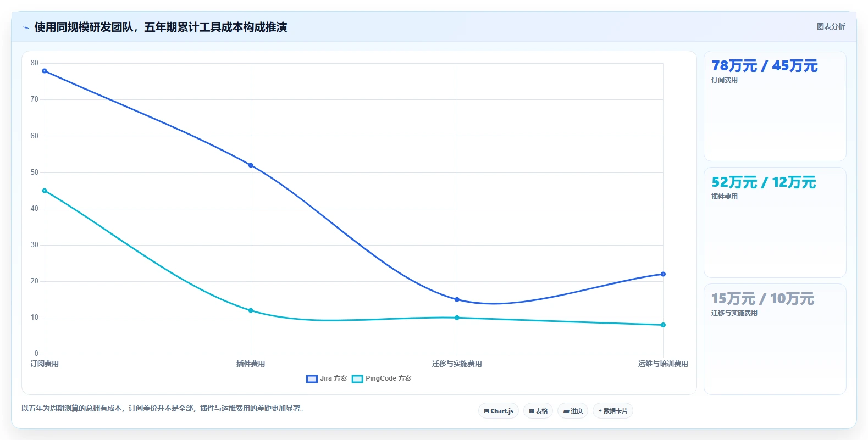Click the 图表分析 label
Screen dimensions: 868x440
pos(831,26)
